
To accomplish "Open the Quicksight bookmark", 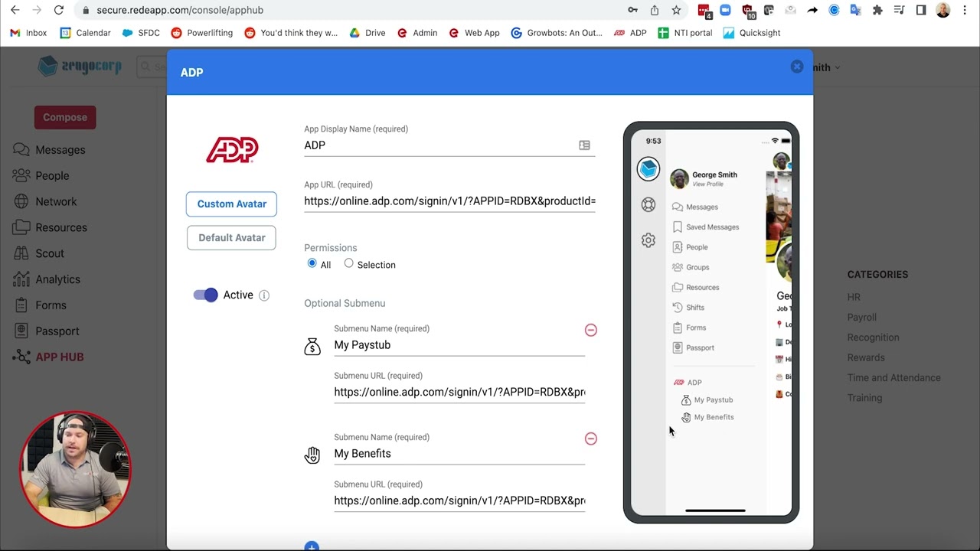I will click(x=752, y=33).
